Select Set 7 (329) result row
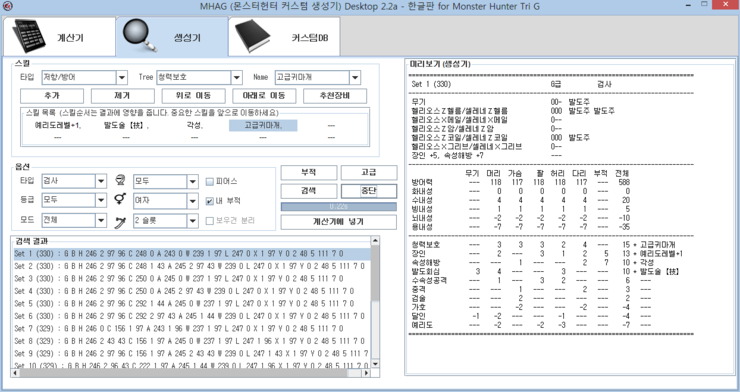Image resolution: width=740 pixels, height=392 pixels. point(192,328)
